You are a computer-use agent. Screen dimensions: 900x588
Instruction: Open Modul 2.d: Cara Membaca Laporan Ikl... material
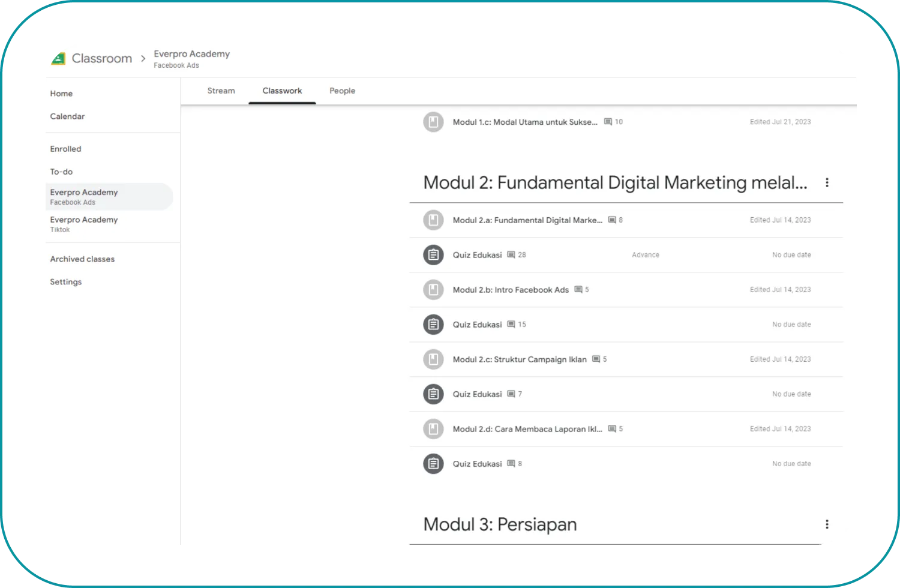click(x=527, y=429)
